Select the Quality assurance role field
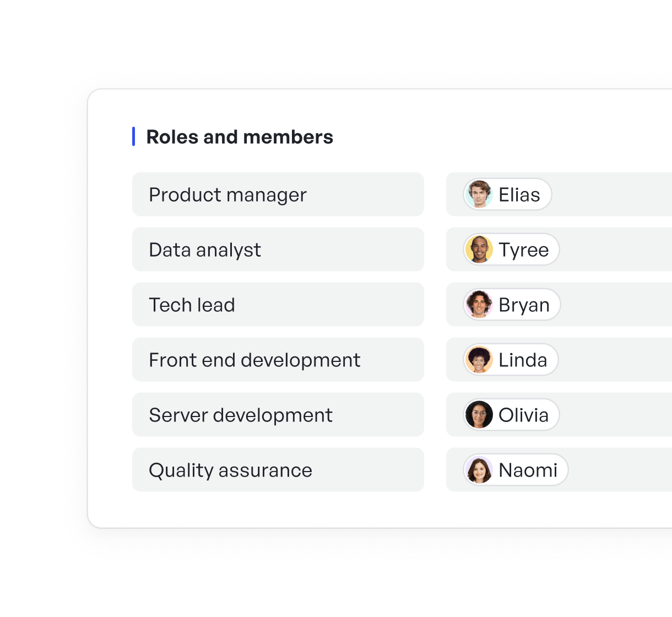This screenshot has height=617, width=672. [x=278, y=470]
